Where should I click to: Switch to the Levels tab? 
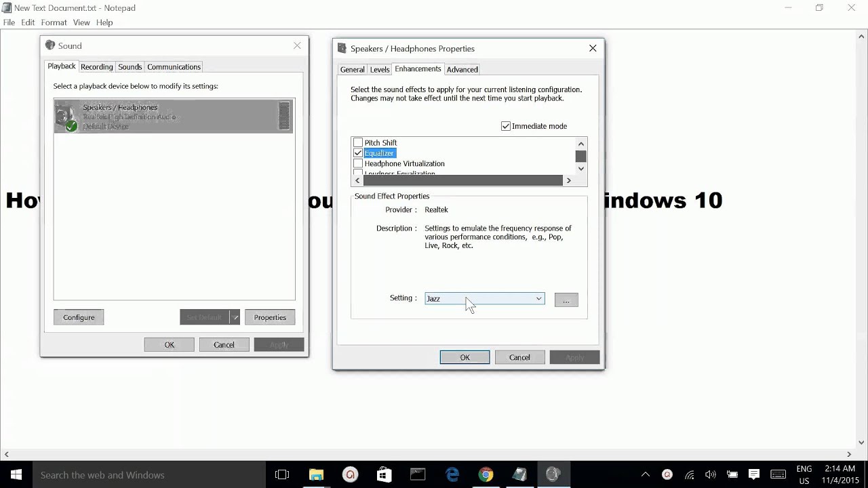(380, 69)
